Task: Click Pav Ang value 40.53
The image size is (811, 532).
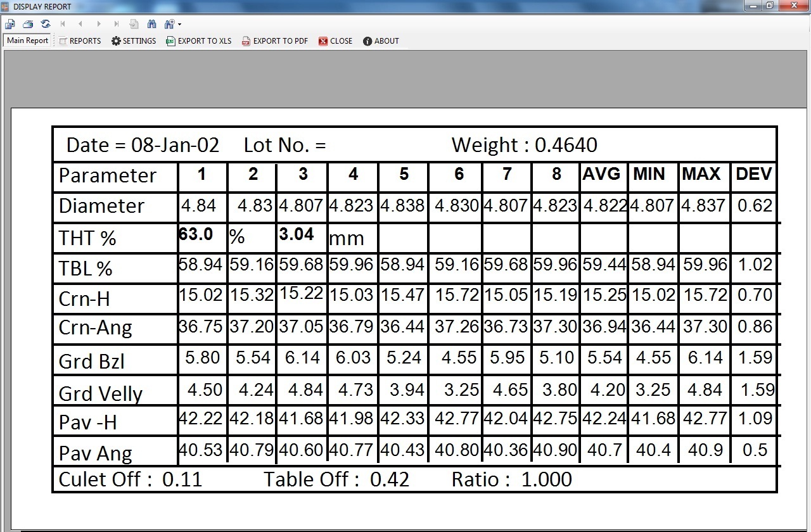Action: [x=201, y=450]
